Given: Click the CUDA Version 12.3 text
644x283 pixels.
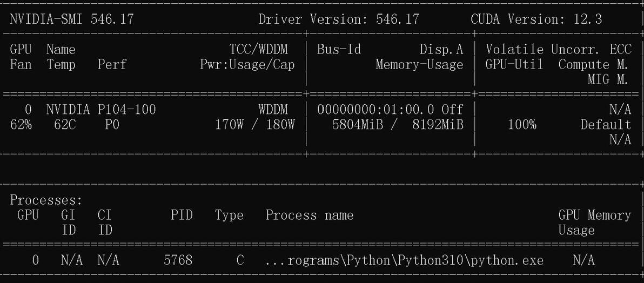Looking at the screenshot, I should [x=536, y=20].
